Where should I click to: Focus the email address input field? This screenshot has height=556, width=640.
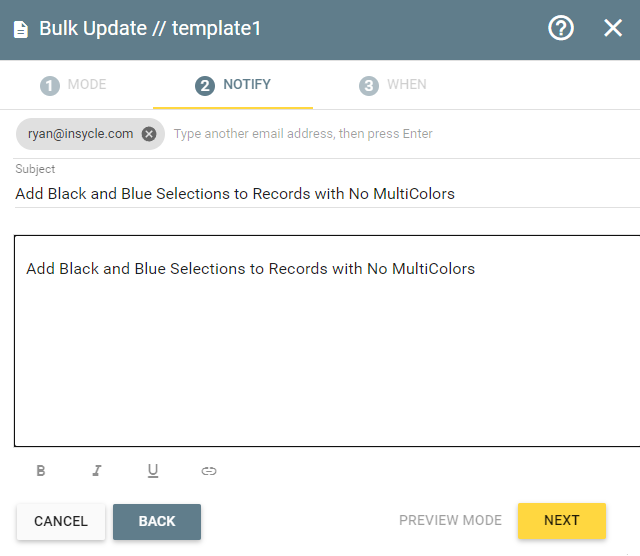tap(404, 134)
